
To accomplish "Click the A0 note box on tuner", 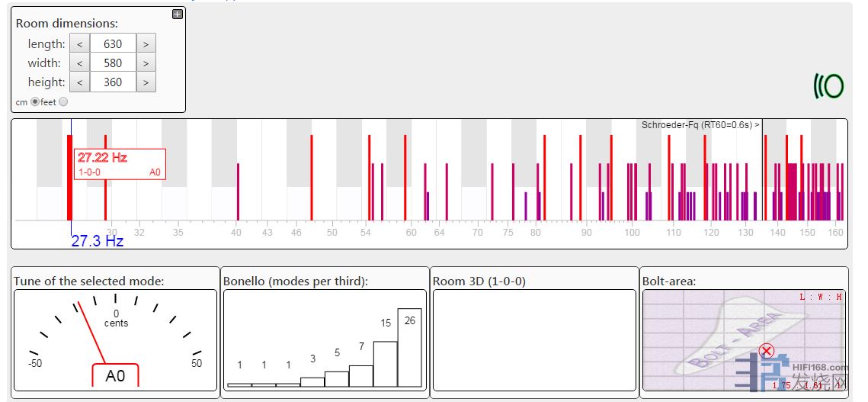I will (x=115, y=376).
